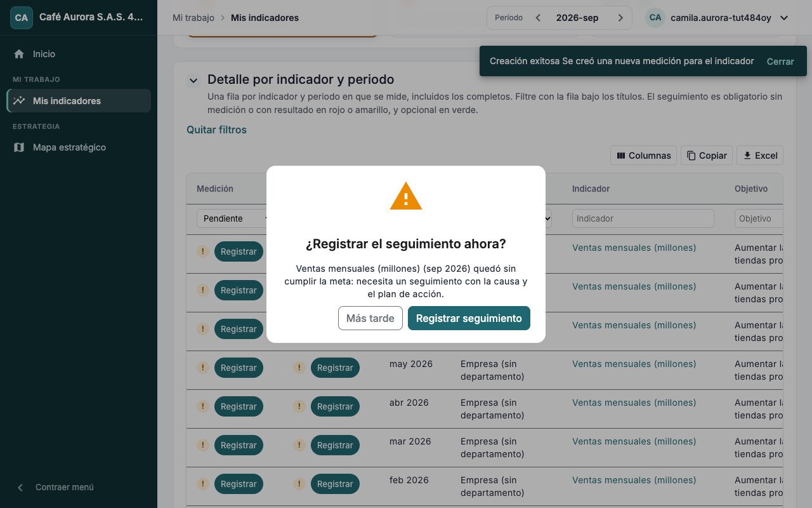Select Mis indicadores in the sidebar
812x508 pixels.
tap(79, 101)
